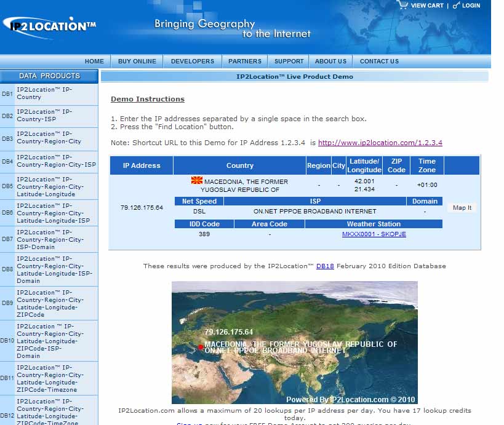Open shortcut URL ip2location.com/1.2.3.4
This screenshot has height=425, width=504.
pyautogui.click(x=380, y=143)
